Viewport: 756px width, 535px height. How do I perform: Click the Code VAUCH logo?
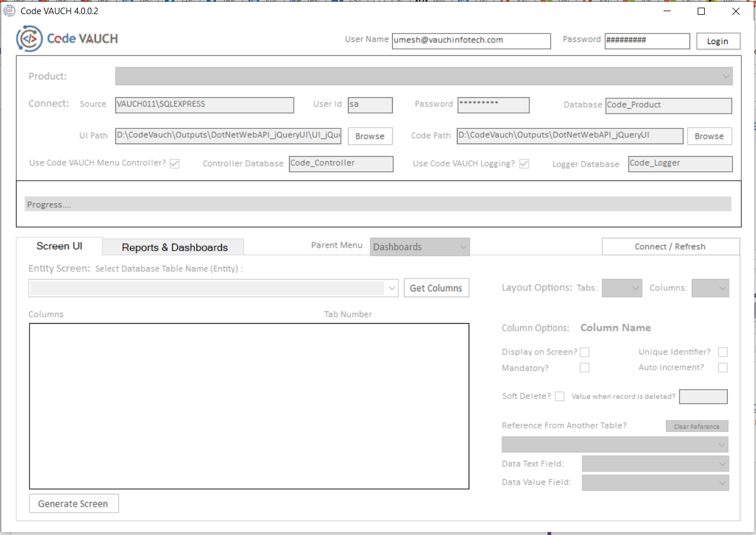click(x=67, y=39)
